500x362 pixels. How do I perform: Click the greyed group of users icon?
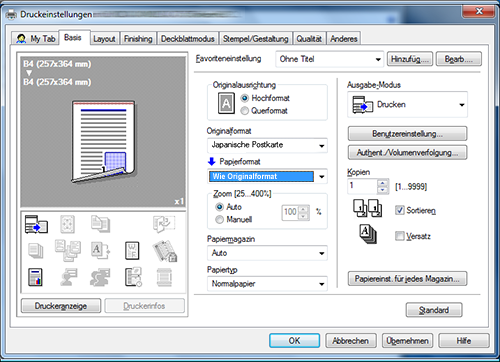click(x=100, y=277)
